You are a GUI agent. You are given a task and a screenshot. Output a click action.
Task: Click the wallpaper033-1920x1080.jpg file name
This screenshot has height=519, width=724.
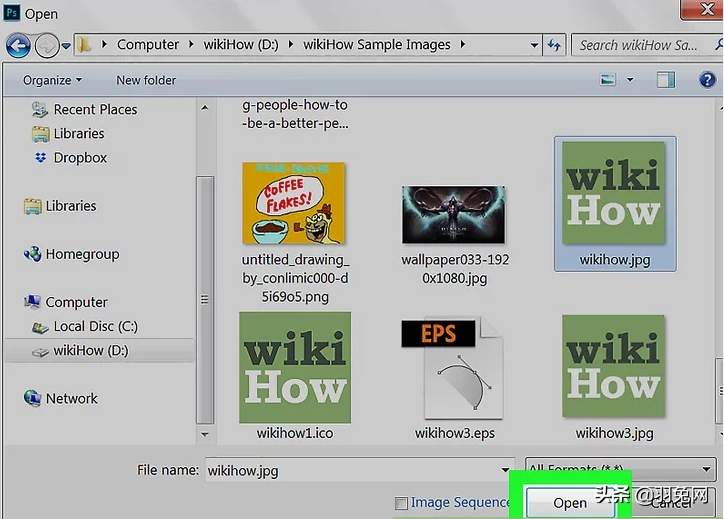click(x=455, y=269)
